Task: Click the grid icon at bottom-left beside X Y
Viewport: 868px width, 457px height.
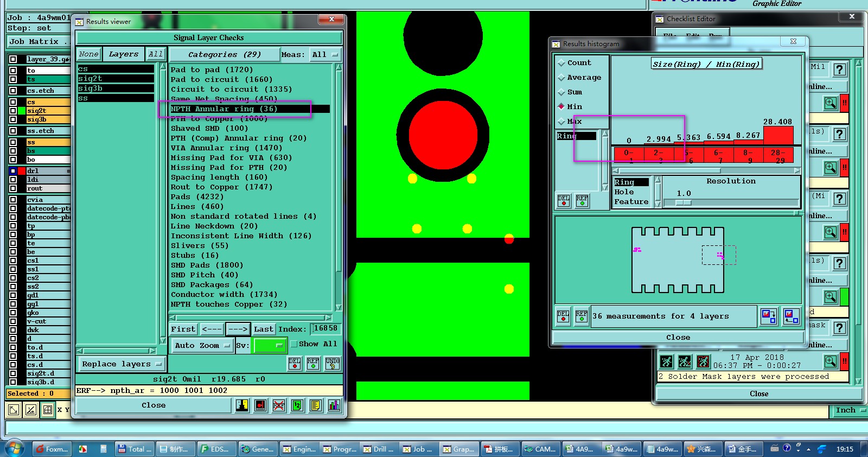Action: 48,410
